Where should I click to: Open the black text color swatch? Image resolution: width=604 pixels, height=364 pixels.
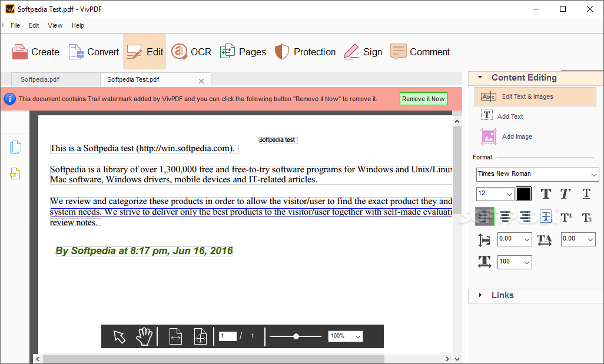(x=523, y=194)
